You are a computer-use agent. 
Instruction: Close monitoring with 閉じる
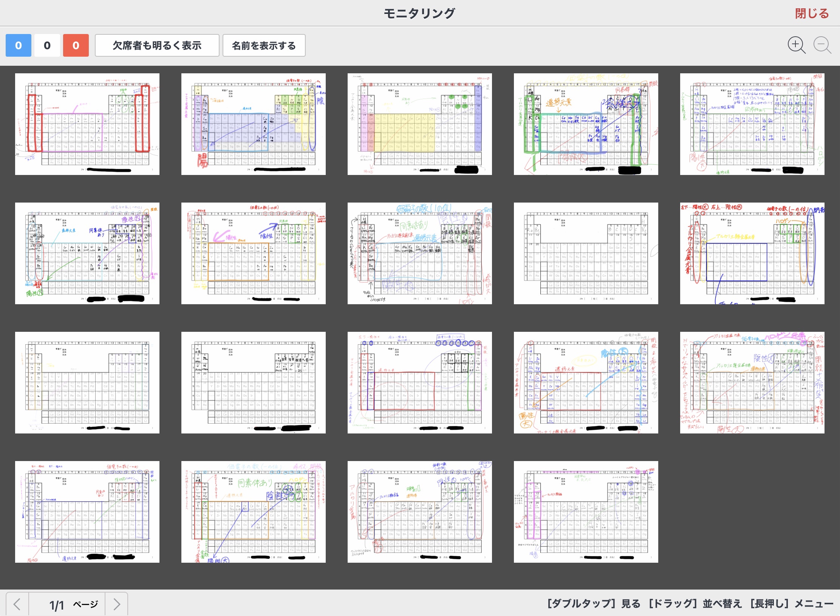point(812,14)
